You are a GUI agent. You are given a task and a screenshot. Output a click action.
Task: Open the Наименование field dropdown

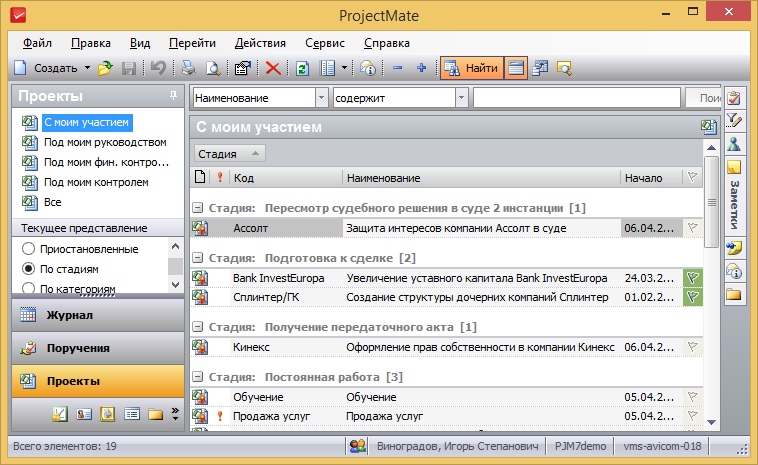[321, 98]
